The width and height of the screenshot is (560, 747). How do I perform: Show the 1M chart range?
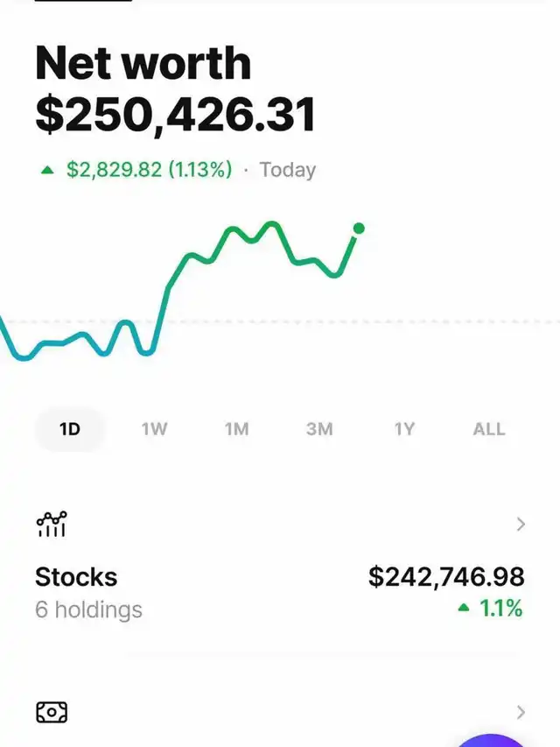click(236, 429)
